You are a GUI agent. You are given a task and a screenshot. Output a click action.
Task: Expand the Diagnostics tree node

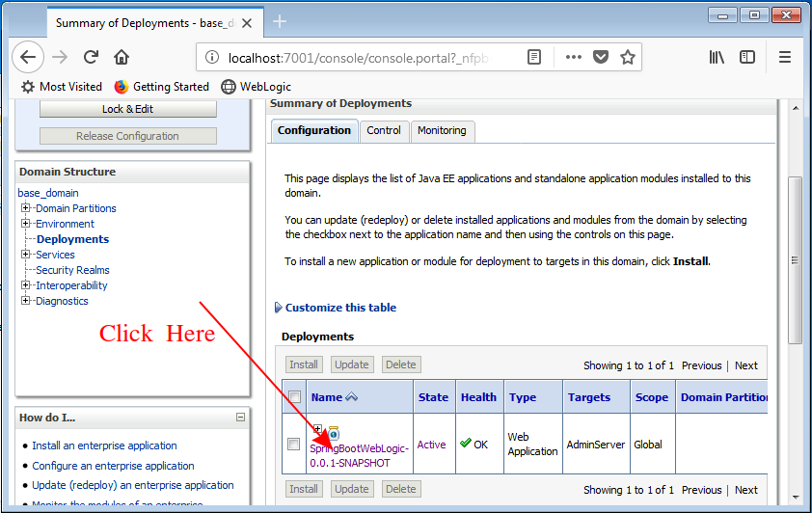click(x=25, y=301)
